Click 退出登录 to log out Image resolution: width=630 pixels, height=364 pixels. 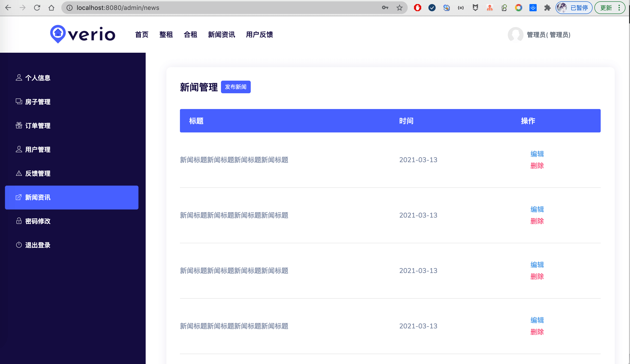pos(37,245)
